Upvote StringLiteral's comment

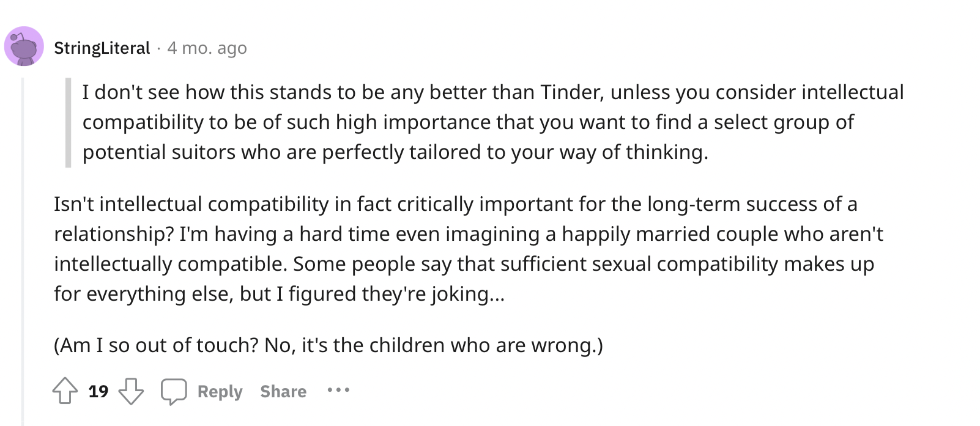tap(65, 391)
